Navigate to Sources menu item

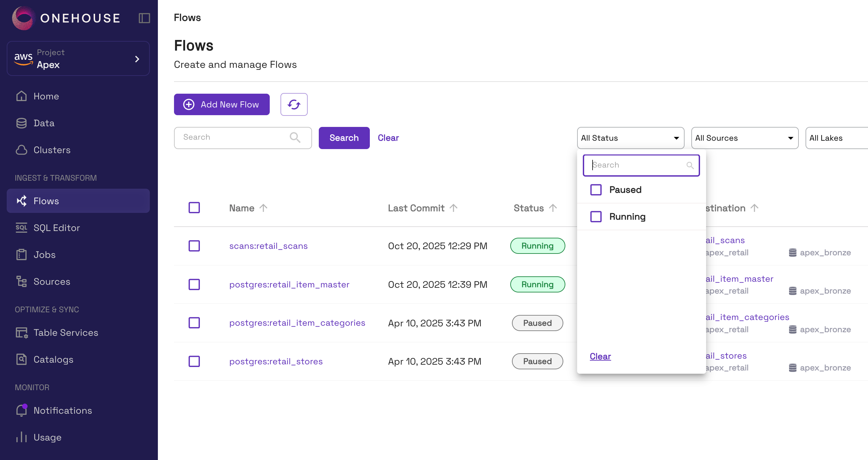pyautogui.click(x=52, y=281)
